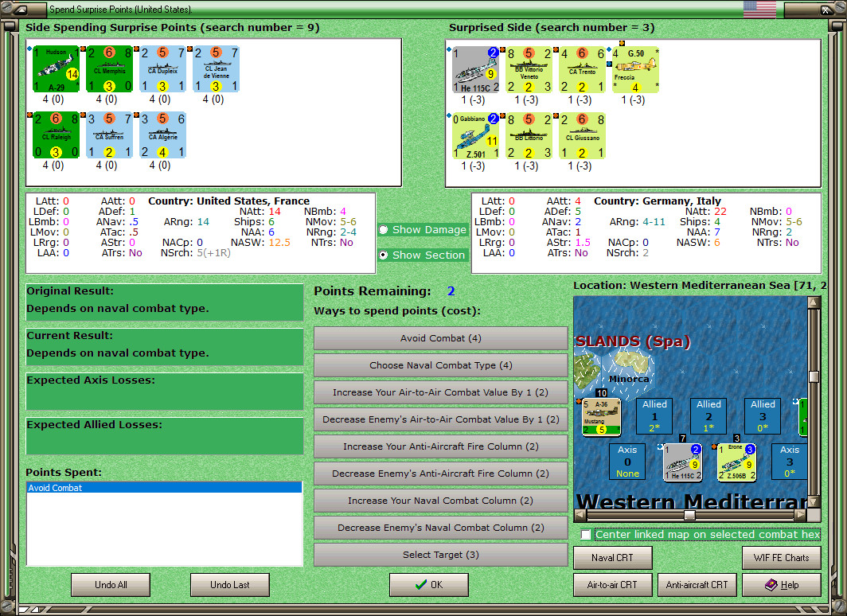Click the Expected Axis Losses panel
The image size is (847, 616).
tap(164, 392)
